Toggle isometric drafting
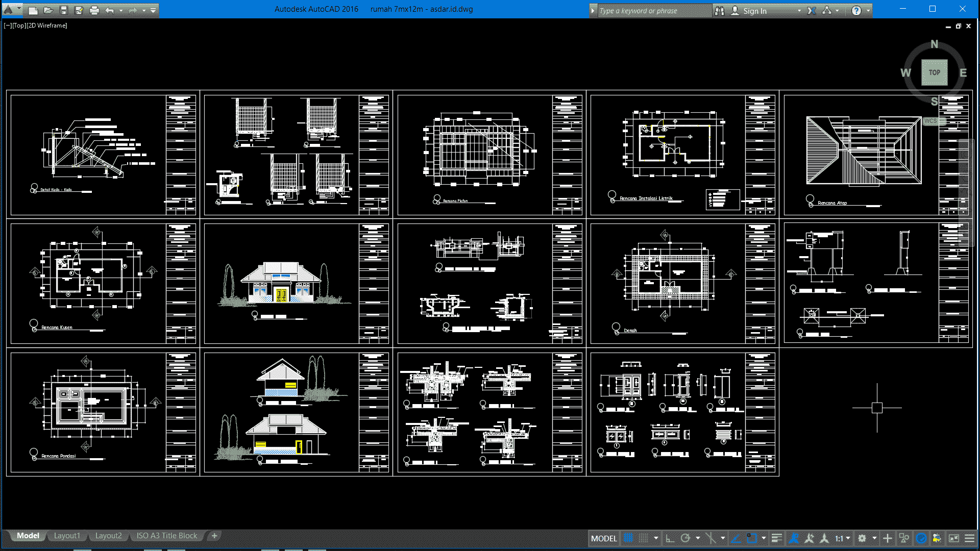This screenshot has width=980, height=551. [x=710, y=538]
